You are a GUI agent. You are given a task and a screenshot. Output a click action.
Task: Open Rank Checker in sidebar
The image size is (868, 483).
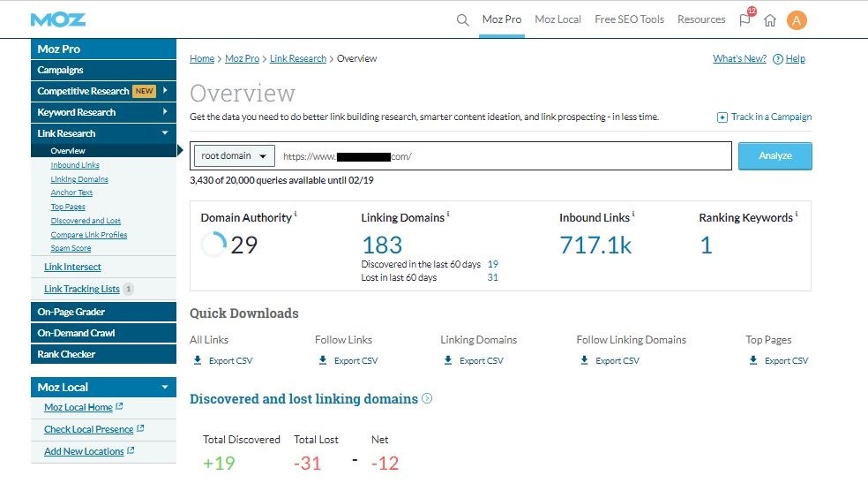tap(103, 354)
